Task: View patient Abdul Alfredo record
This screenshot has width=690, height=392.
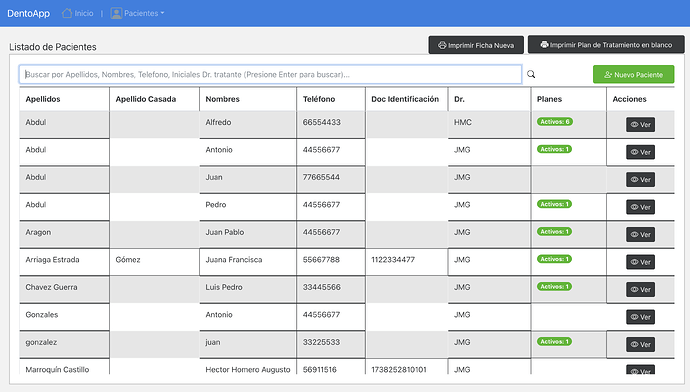Action: point(640,125)
